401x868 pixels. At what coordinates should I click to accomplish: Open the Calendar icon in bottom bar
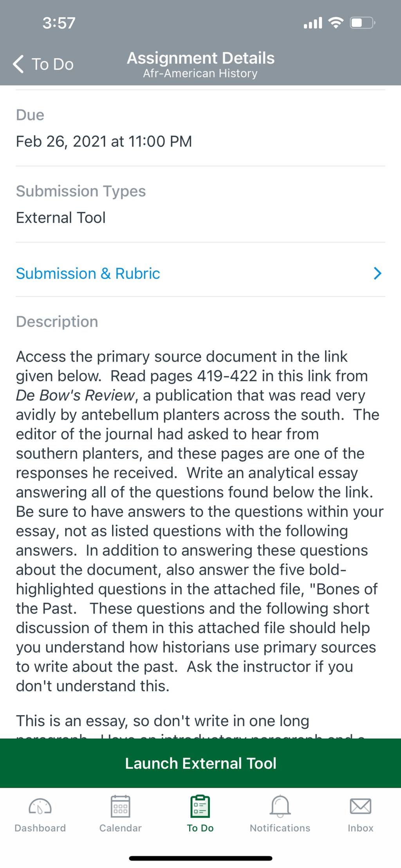coord(120,806)
